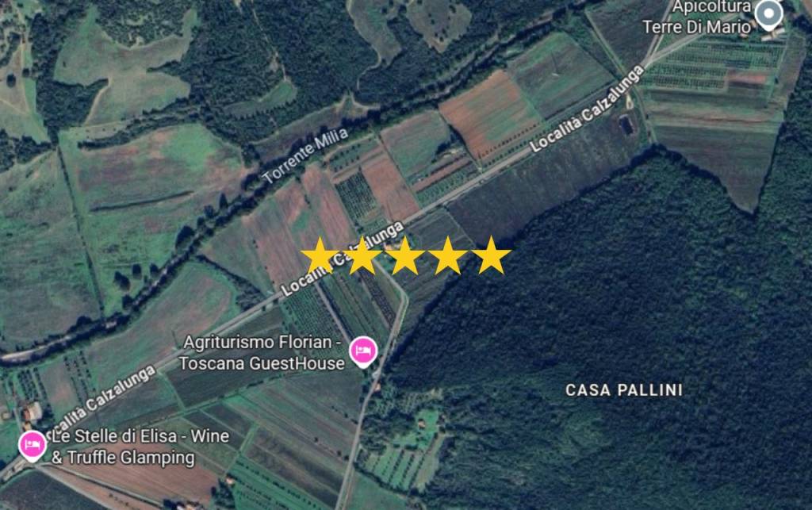The image size is (812, 510).
Task: Select the Apicoltura Terre Di Mario text label
Action: click(697, 17)
